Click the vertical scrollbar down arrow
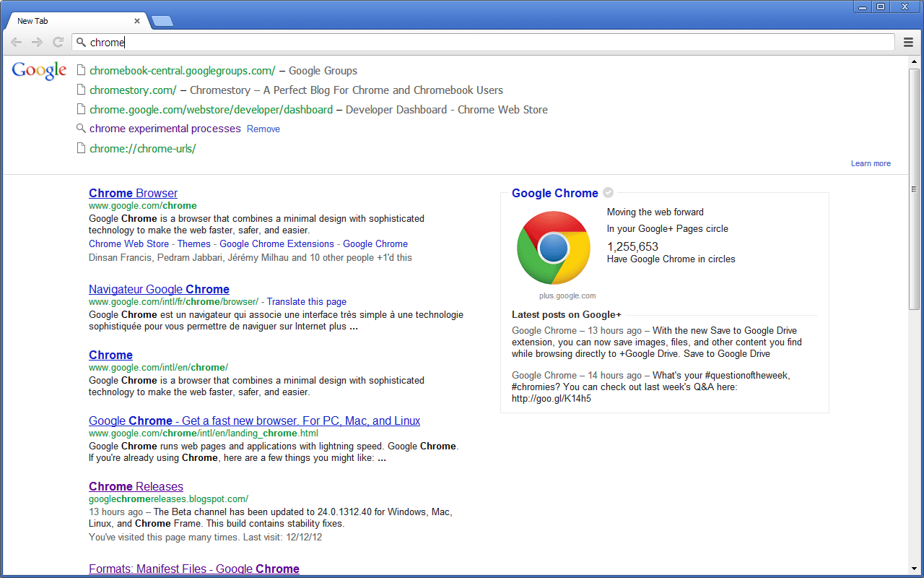Viewport: 924px width, 578px height. point(914,569)
